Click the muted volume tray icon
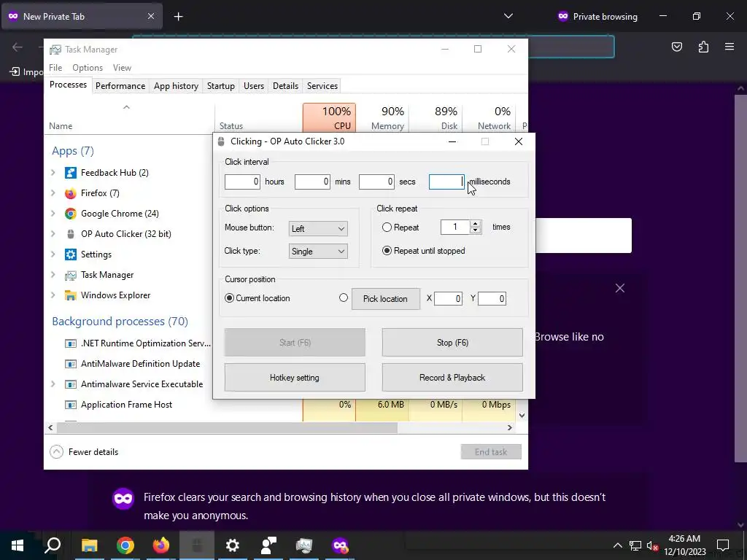Screen dimensions: 747x560 pyautogui.click(x=652, y=545)
